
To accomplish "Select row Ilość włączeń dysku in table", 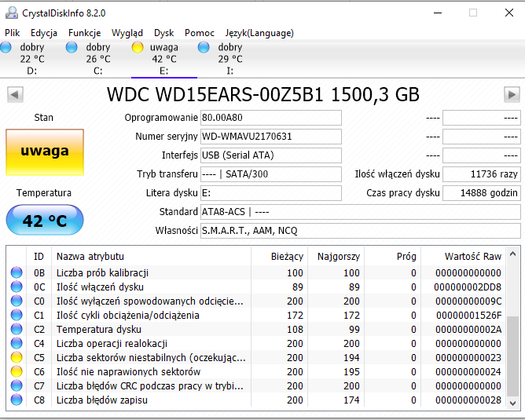I will (x=256, y=287).
